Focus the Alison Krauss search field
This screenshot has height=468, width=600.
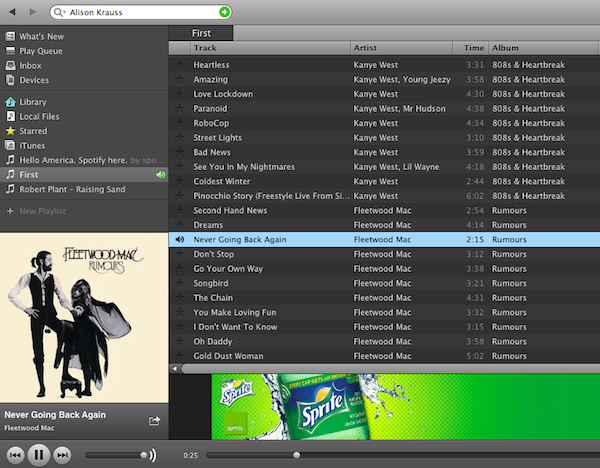(x=141, y=12)
